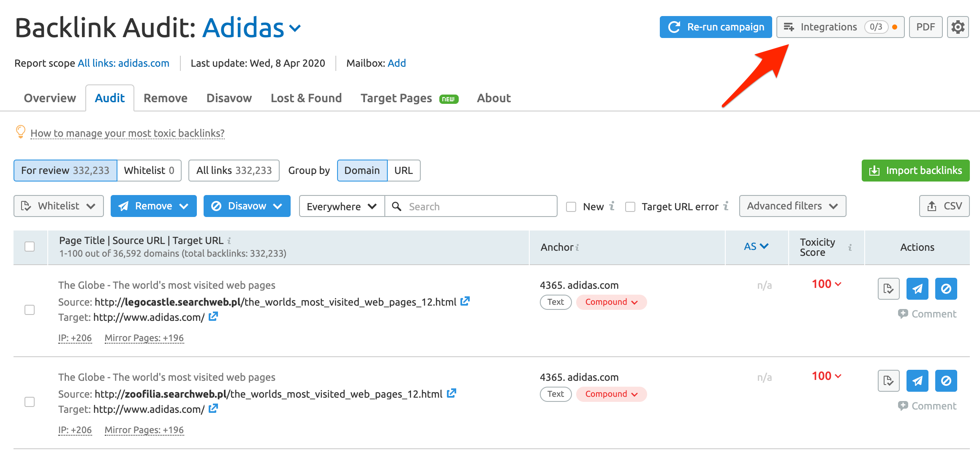Open the Everywhere search scope dropdown
The width and height of the screenshot is (980, 450).
[x=341, y=206]
